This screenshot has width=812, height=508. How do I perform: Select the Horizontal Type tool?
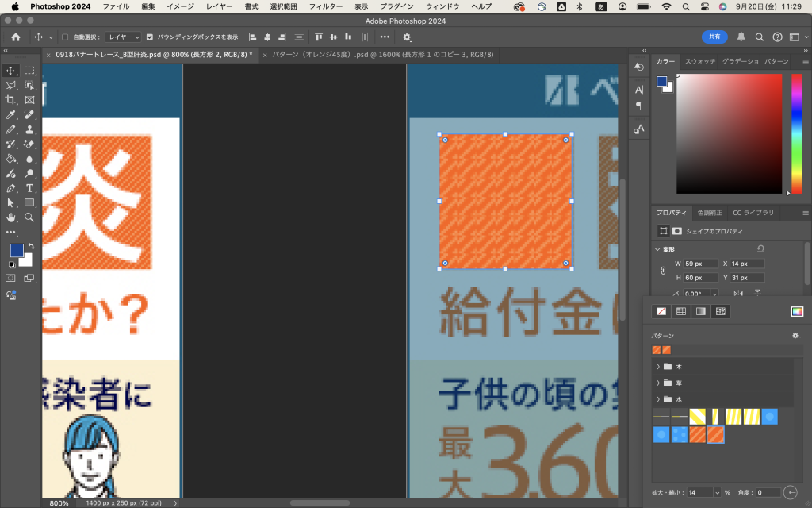29,188
